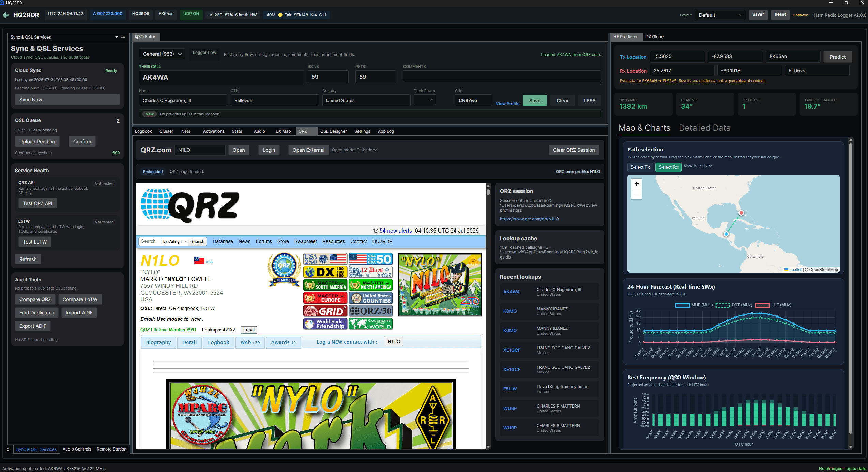Click the Comments input field
This screenshot has height=472, width=868.
pos(501,76)
